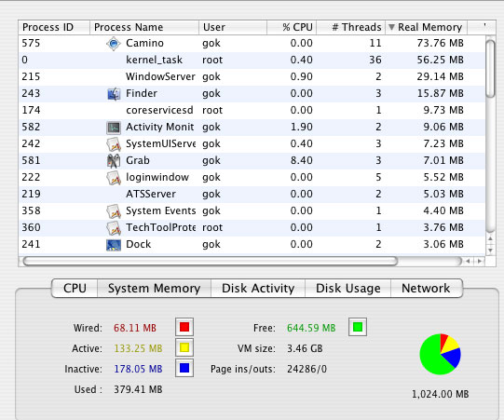Click the Inactive 178.05 MB value

pos(138,369)
